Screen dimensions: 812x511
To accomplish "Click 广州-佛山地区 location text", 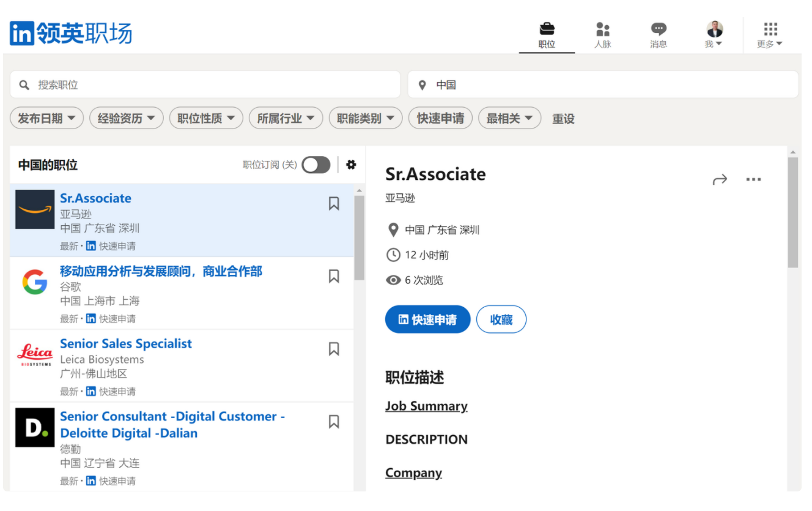I will tap(94, 374).
